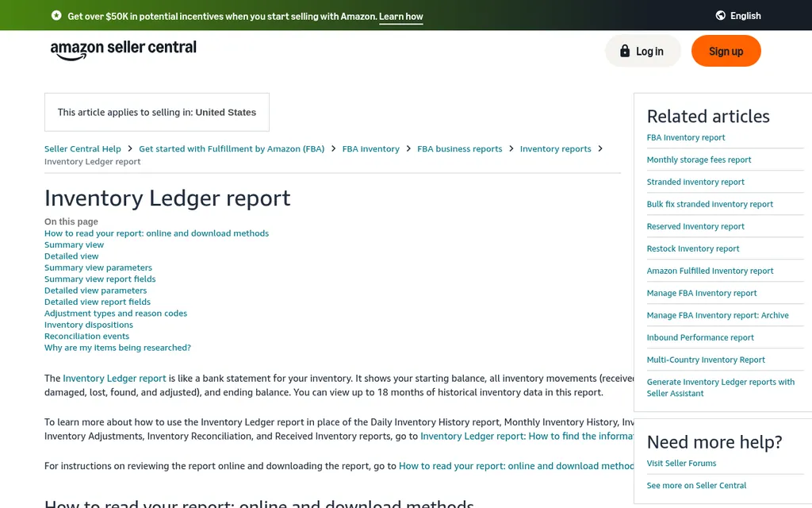This screenshot has height=508, width=812.
Task: Open Restock Inventory report article
Action: point(693,248)
